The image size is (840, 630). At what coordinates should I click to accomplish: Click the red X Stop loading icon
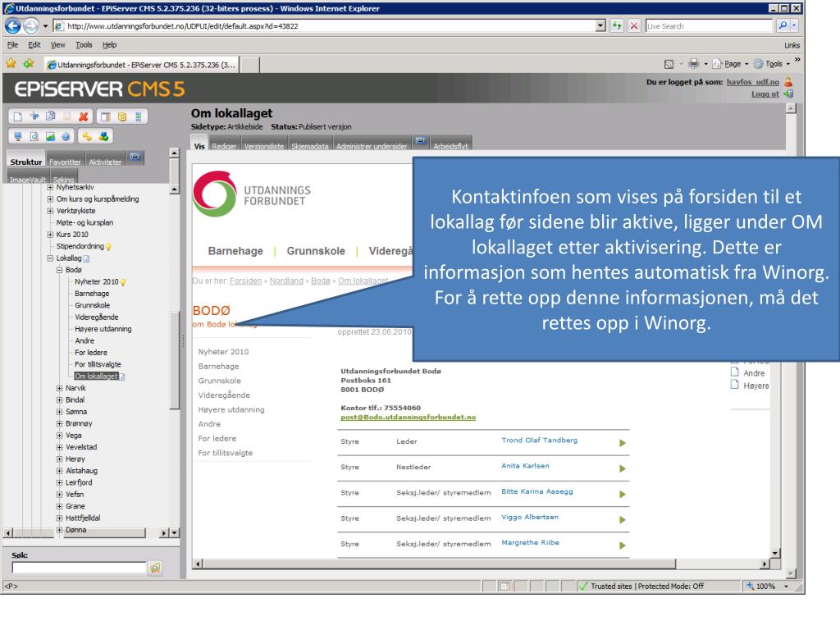pyautogui.click(x=634, y=25)
